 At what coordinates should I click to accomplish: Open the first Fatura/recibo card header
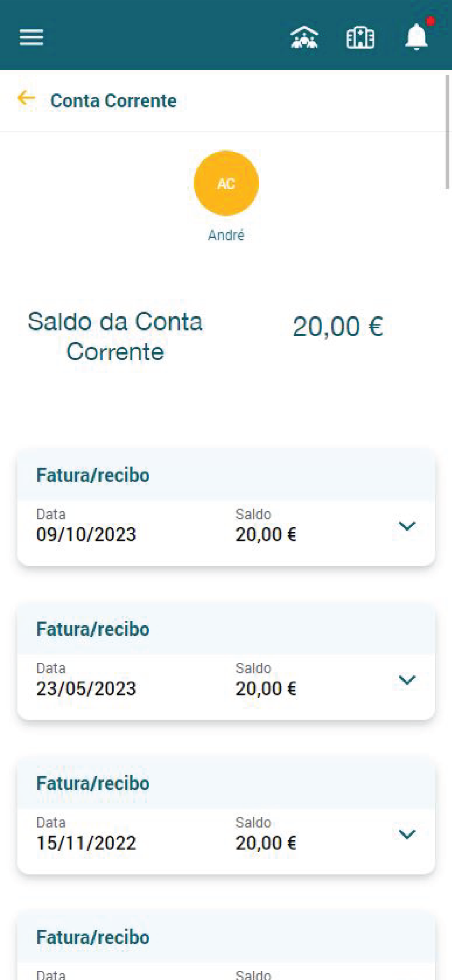(x=226, y=475)
